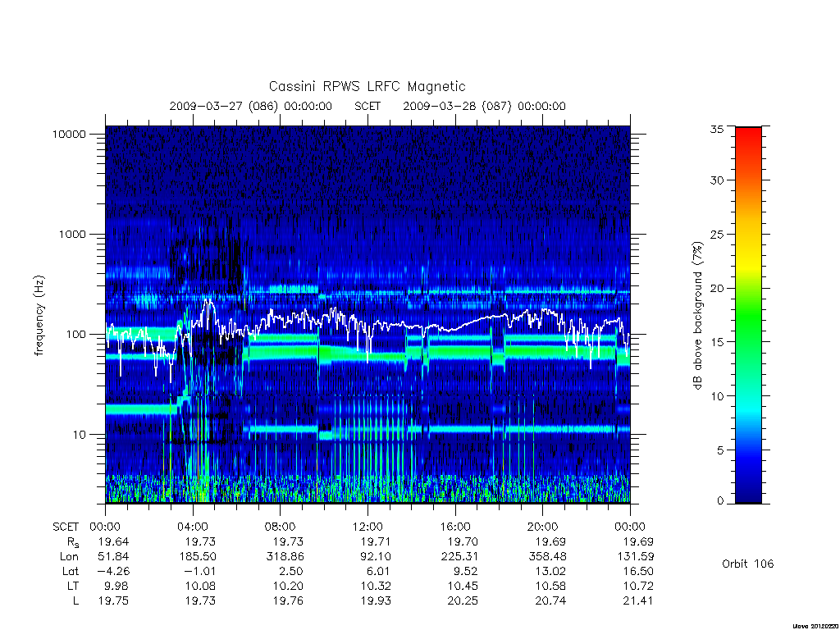Click the Lat value 13.02
Image resolution: width=840 pixels, height=630 pixels.
tap(550, 571)
